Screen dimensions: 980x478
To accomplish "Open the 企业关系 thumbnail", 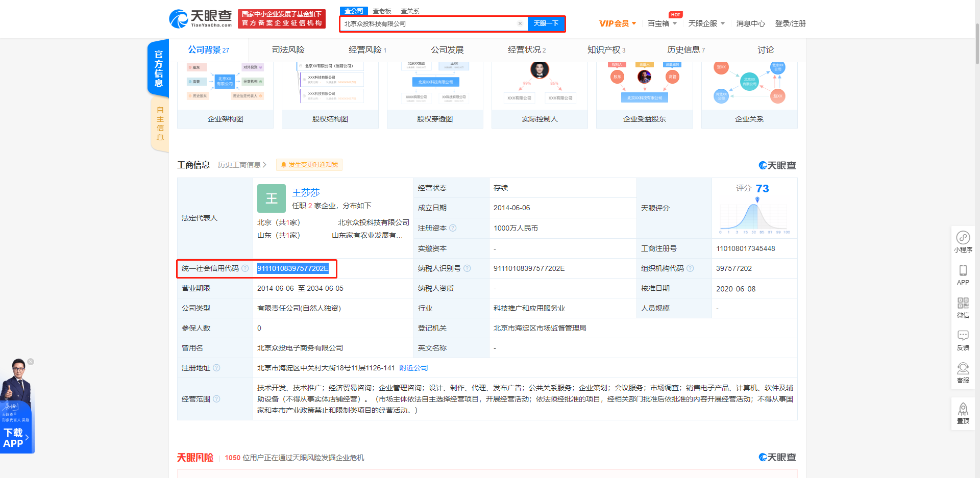I will [749, 95].
